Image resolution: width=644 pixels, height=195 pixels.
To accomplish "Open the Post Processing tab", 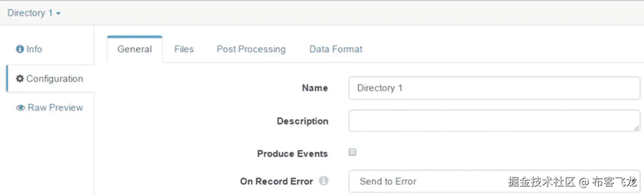I will pyautogui.click(x=251, y=49).
